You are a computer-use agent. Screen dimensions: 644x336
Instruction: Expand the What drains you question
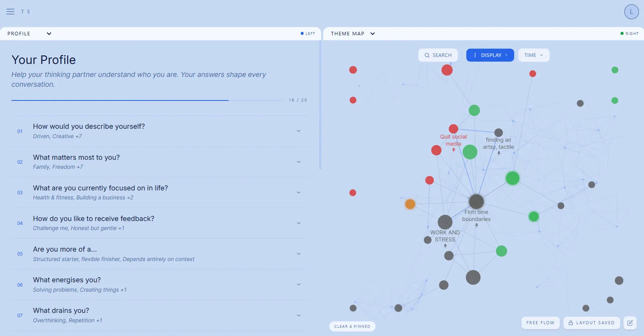[160, 315]
